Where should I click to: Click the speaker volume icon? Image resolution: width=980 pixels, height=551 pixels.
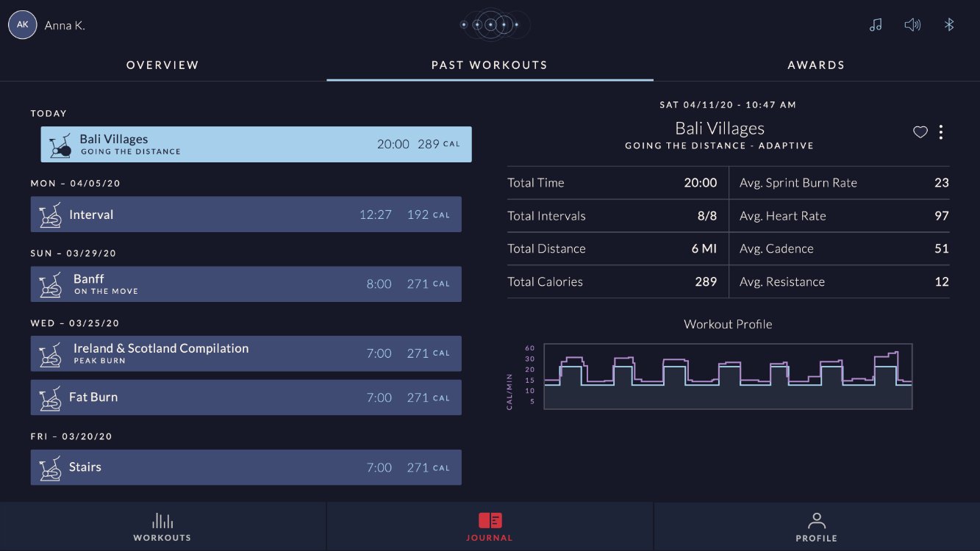(x=912, y=25)
